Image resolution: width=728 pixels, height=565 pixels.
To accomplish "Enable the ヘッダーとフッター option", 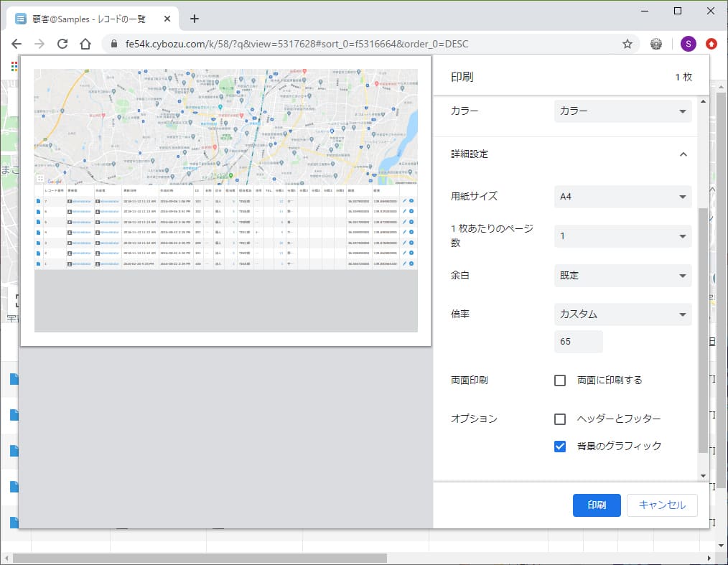I will click(560, 419).
